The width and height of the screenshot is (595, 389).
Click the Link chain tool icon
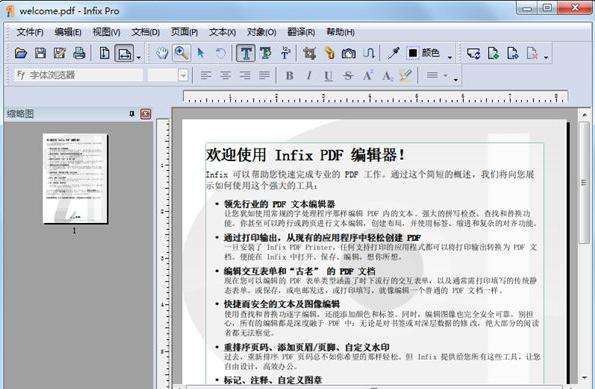329,53
